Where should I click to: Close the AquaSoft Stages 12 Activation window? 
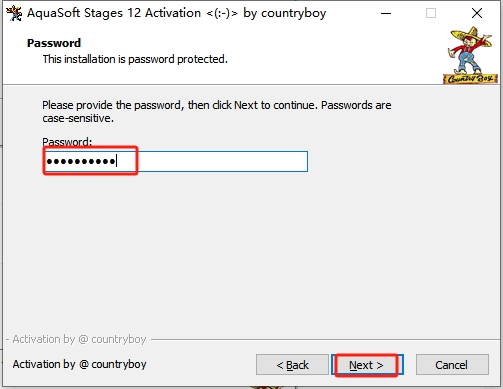[x=477, y=13]
